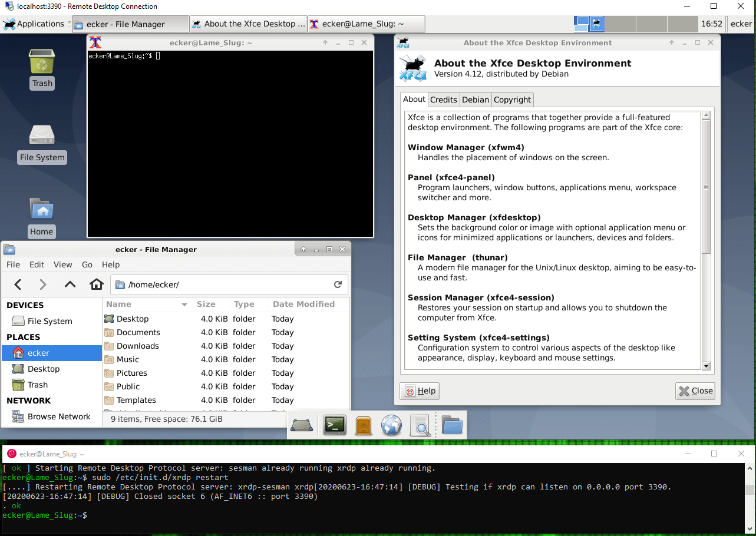This screenshot has height=536, width=756.
Task: Click the show desktop icon in the dock
Action: [302, 425]
